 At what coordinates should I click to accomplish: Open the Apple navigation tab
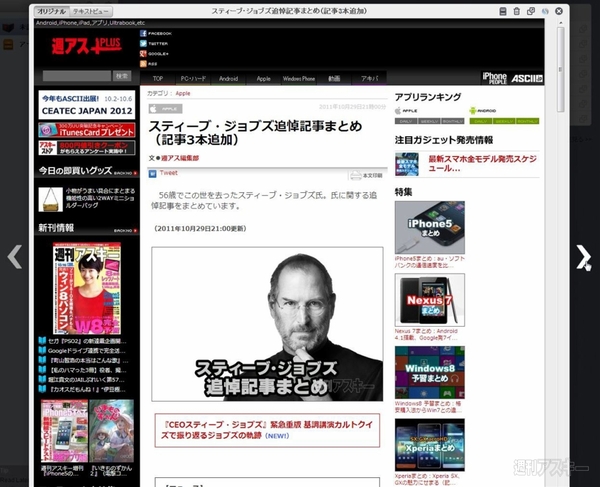pyautogui.click(x=263, y=78)
